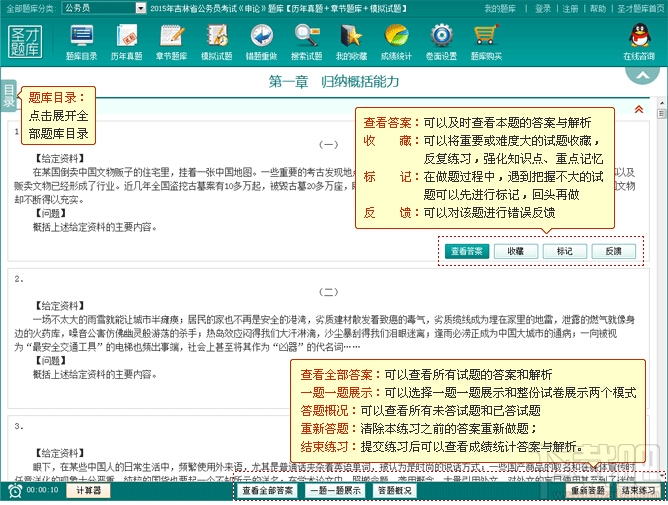Go to 圣才题库首页 link
The image size is (668, 505).
tap(641, 9)
